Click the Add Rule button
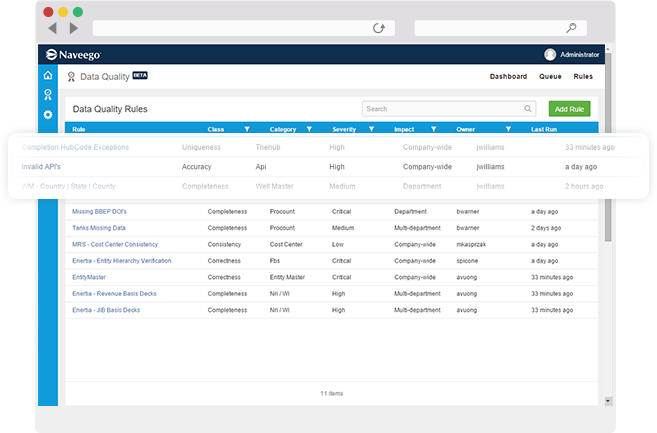The image size is (657, 433). click(x=569, y=109)
